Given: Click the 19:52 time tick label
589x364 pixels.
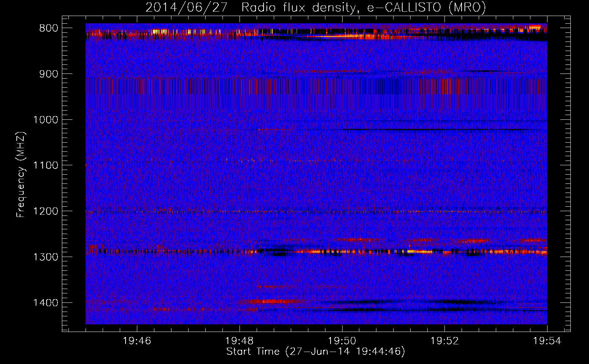Looking at the screenshot, I should click(x=444, y=341).
